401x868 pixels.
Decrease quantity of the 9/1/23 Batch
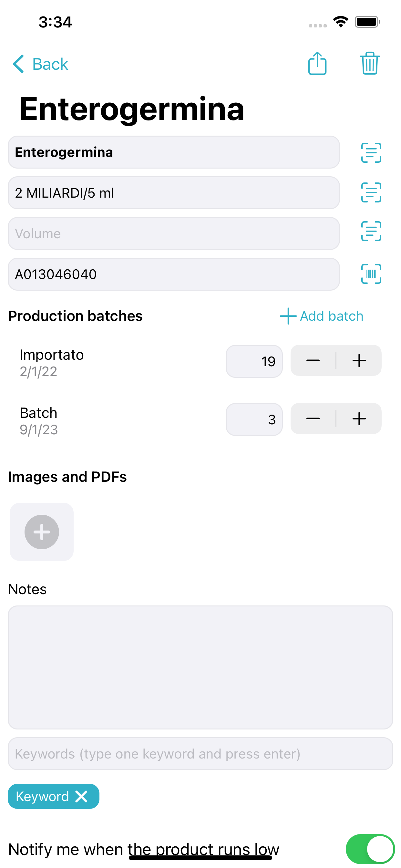click(313, 419)
